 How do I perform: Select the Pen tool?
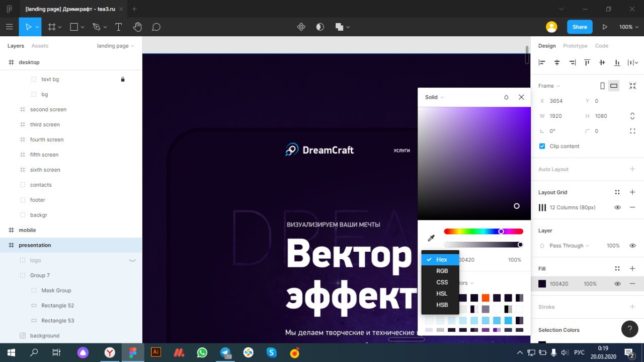tap(96, 27)
